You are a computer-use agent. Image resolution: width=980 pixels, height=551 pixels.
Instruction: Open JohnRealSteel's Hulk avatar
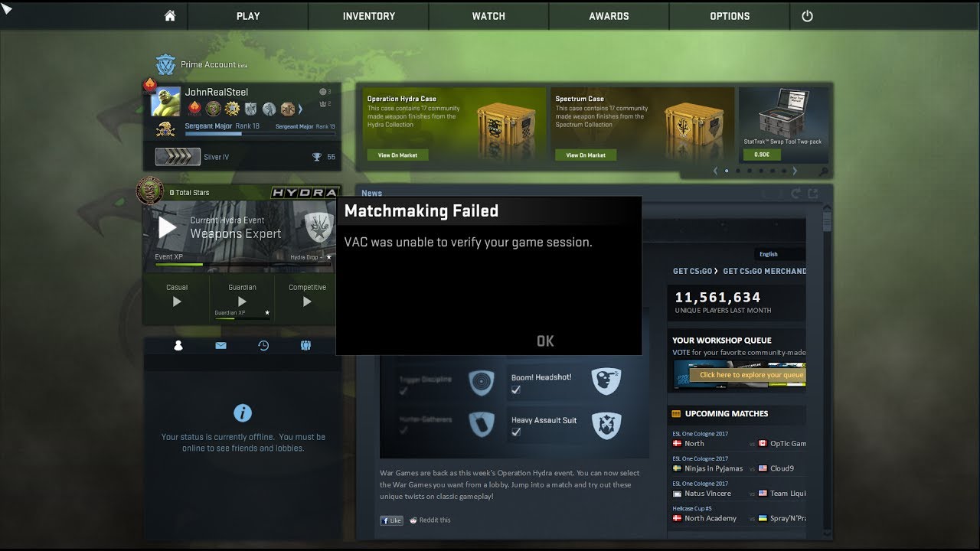(166, 101)
